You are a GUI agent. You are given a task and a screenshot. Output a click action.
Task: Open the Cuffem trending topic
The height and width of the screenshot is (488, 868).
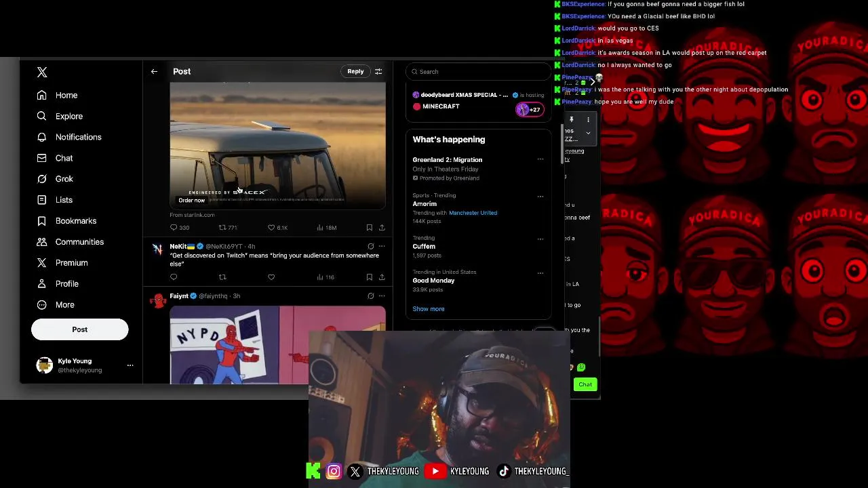pos(424,247)
